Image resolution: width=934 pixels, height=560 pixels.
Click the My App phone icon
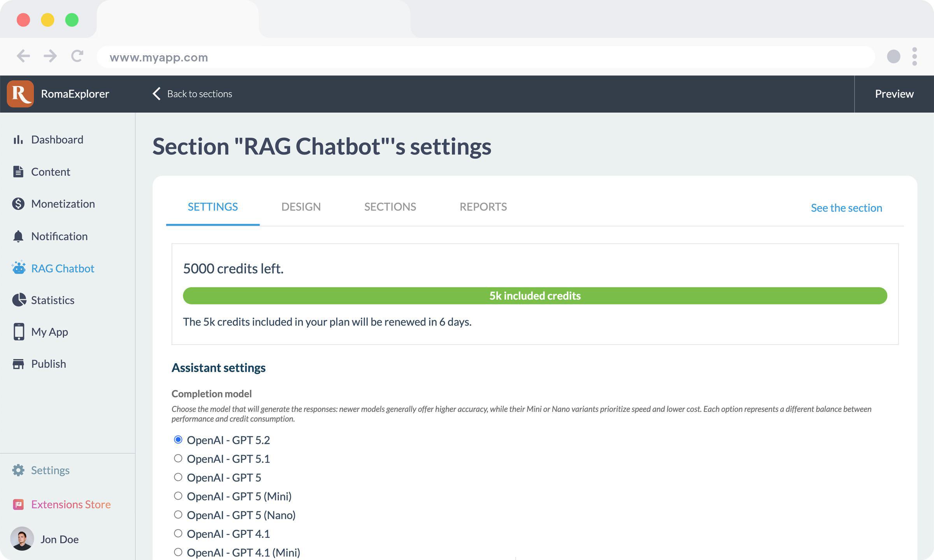(x=18, y=332)
